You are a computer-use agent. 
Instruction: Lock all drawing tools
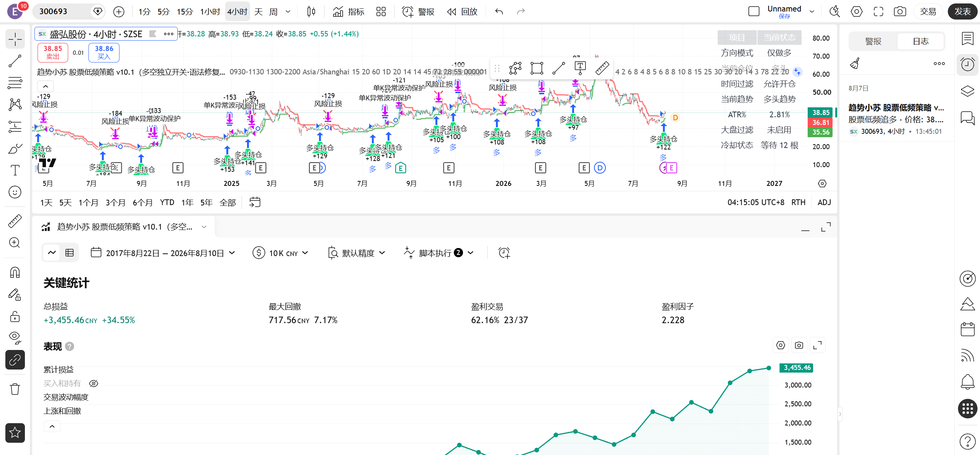15,317
